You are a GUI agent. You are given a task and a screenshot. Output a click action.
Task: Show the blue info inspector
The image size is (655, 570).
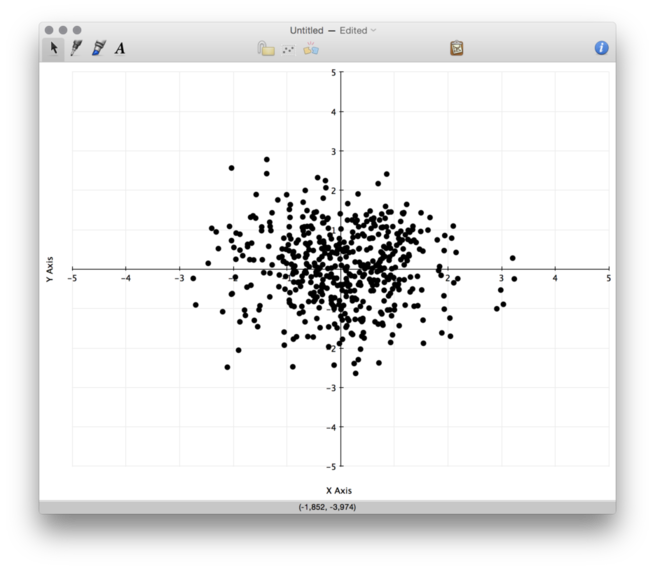[x=601, y=48]
